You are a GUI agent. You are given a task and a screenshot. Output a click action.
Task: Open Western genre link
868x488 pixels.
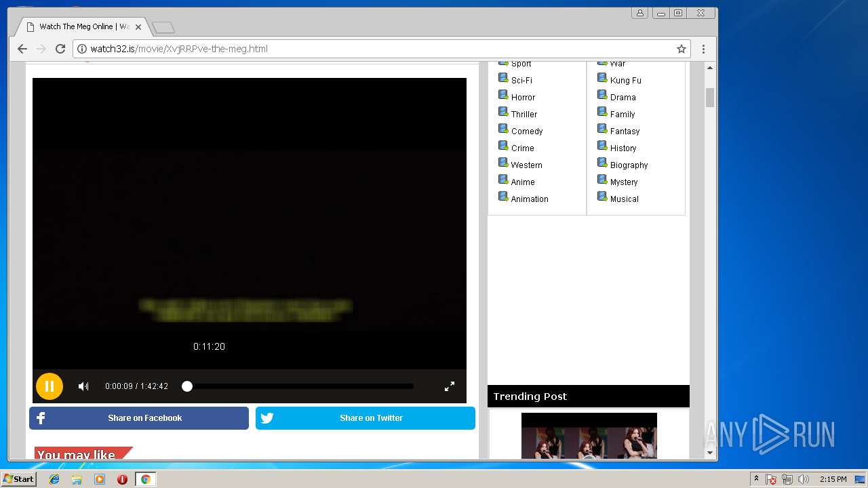tap(526, 165)
